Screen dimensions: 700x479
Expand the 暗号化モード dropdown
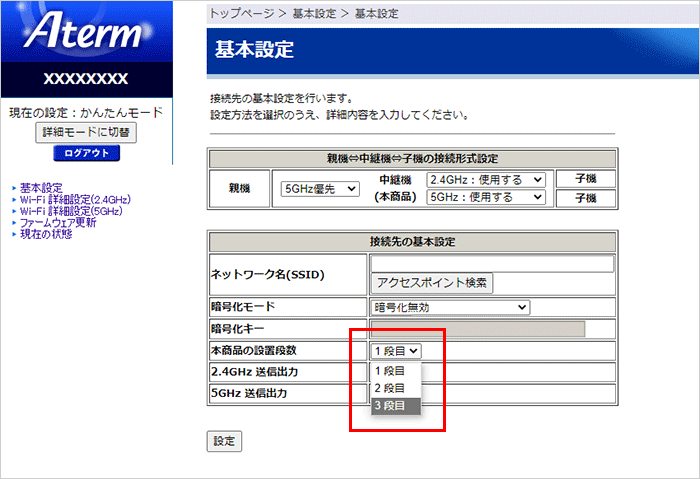coord(450,307)
